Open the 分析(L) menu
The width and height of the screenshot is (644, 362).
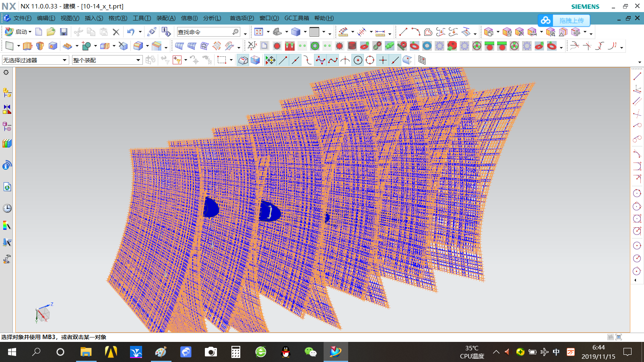click(x=212, y=18)
